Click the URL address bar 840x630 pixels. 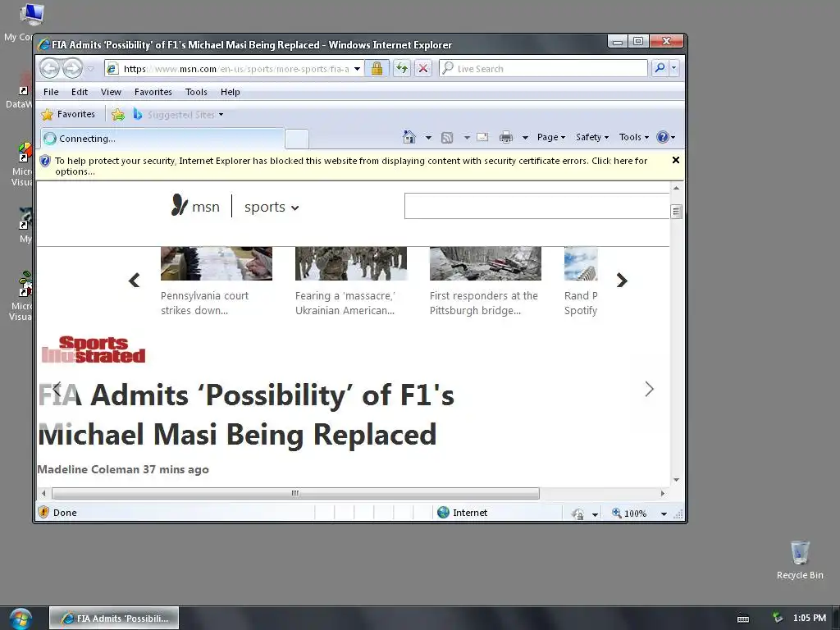tap(230, 69)
